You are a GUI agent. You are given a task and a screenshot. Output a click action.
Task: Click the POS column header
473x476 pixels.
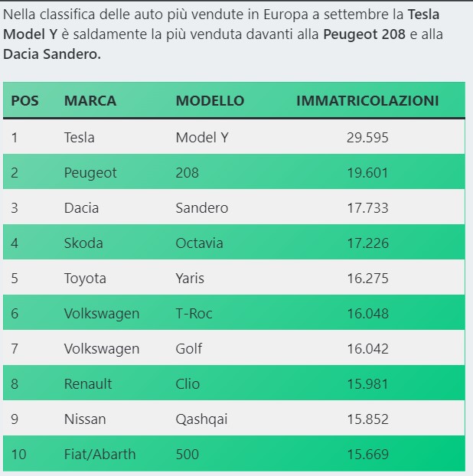point(24,101)
